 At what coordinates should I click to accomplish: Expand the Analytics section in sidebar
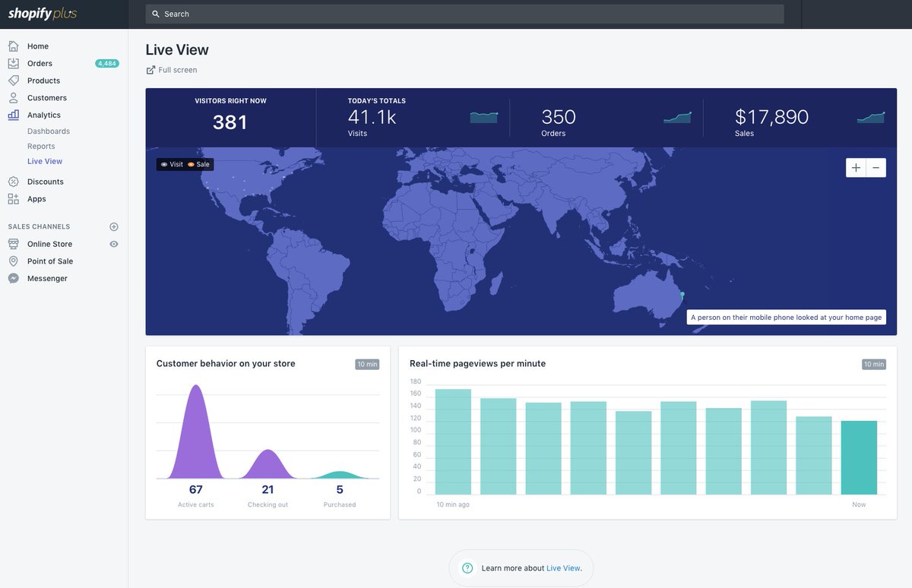[43, 115]
